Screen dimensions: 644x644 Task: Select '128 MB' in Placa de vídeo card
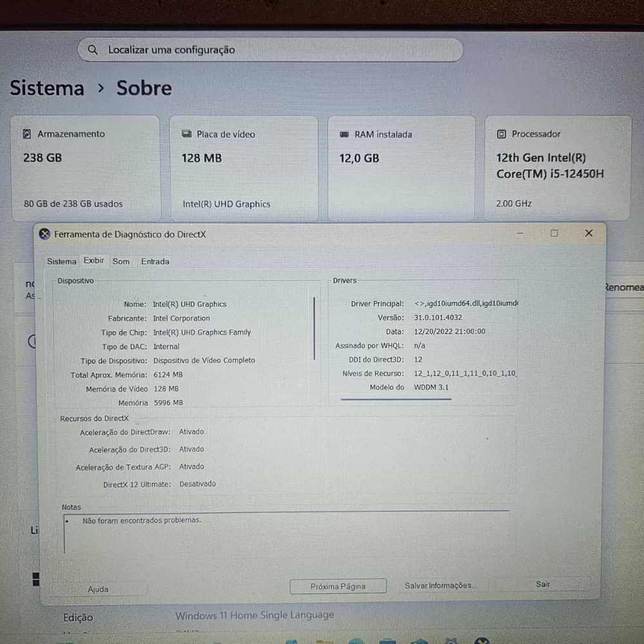[x=202, y=158]
